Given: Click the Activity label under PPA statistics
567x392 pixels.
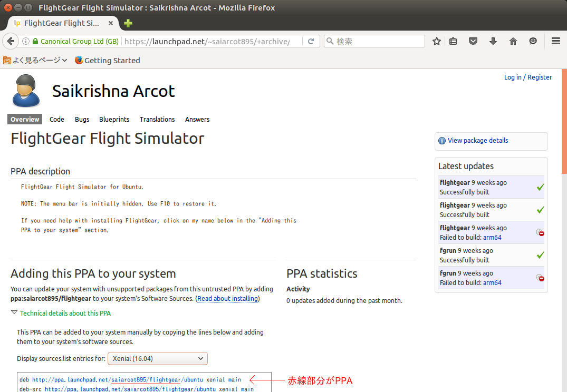Looking at the screenshot, I should (298, 289).
